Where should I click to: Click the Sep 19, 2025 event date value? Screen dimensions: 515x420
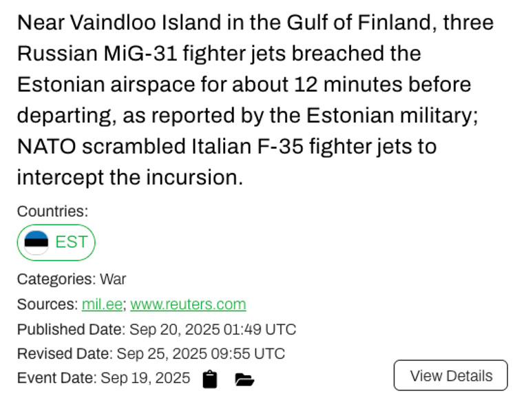coord(145,378)
